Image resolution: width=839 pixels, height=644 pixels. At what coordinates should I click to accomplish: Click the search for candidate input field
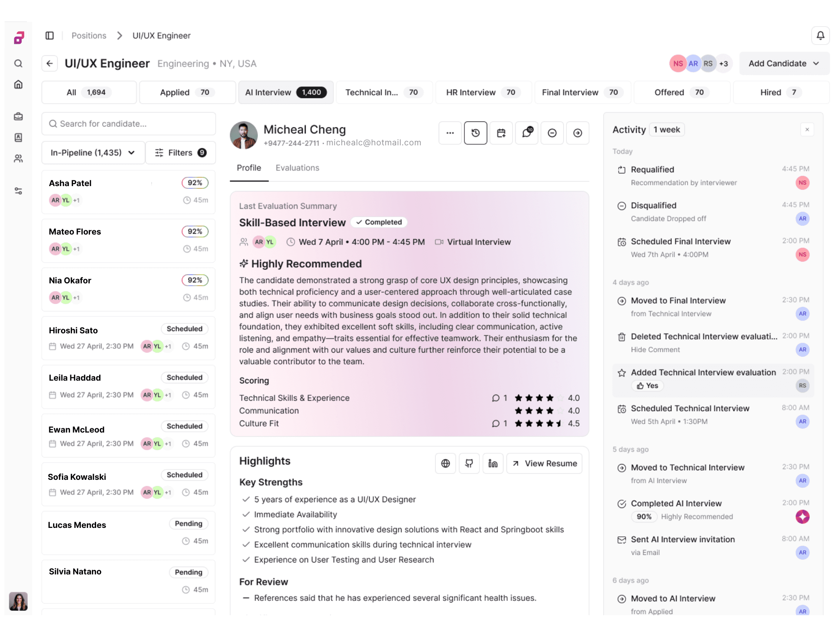click(x=129, y=124)
